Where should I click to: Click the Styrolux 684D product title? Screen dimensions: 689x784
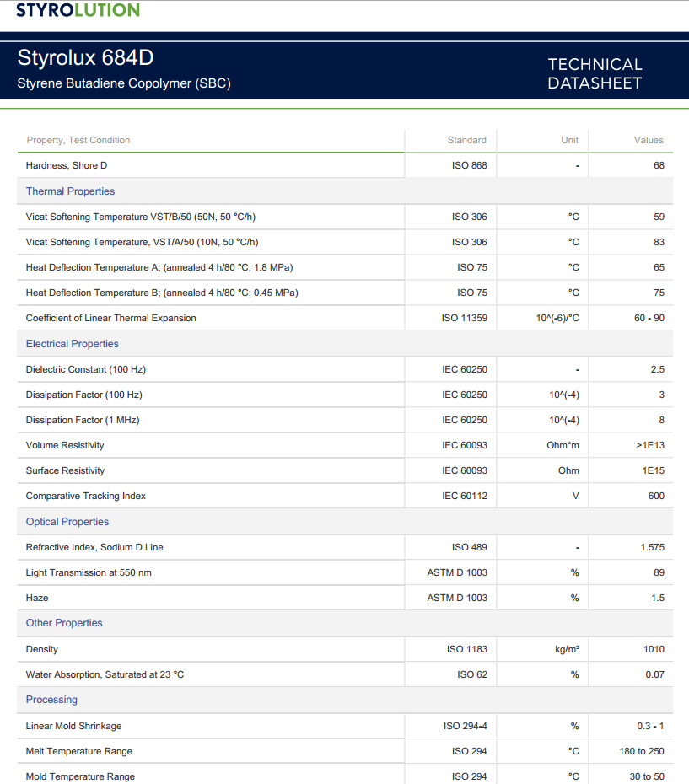click(85, 58)
